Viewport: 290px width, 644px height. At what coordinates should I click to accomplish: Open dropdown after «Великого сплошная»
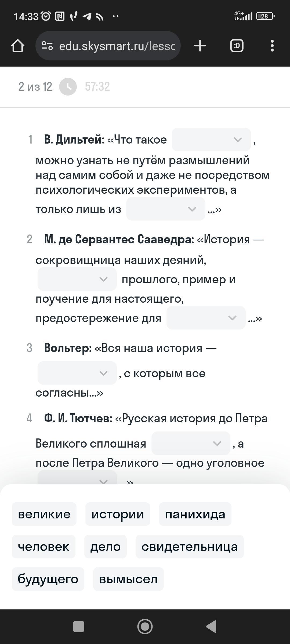point(191,443)
